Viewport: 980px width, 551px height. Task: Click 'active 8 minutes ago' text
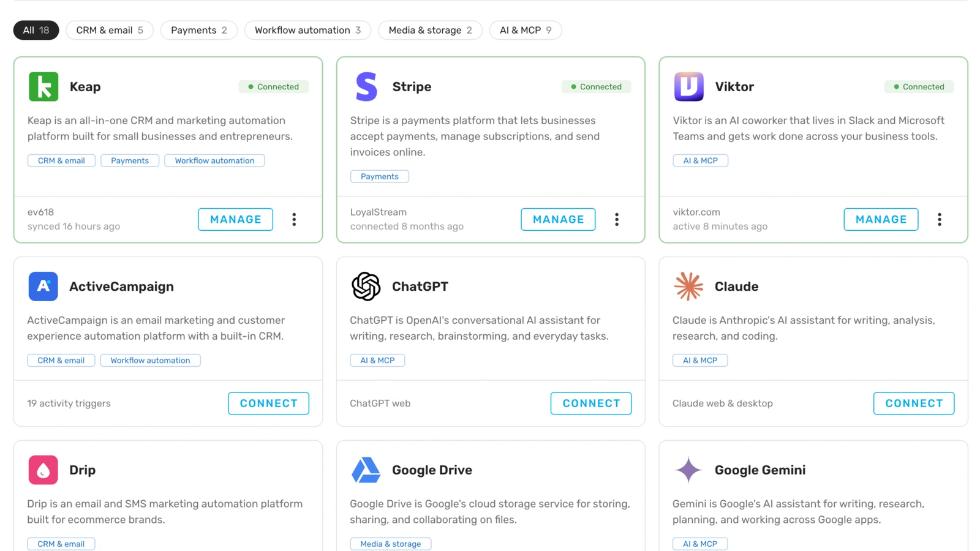pyautogui.click(x=720, y=227)
